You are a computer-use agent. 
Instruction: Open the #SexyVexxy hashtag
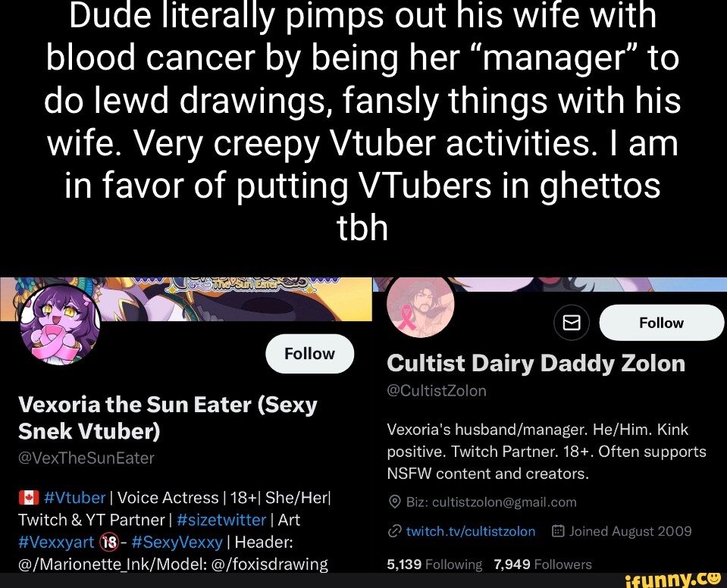[x=177, y=542]
